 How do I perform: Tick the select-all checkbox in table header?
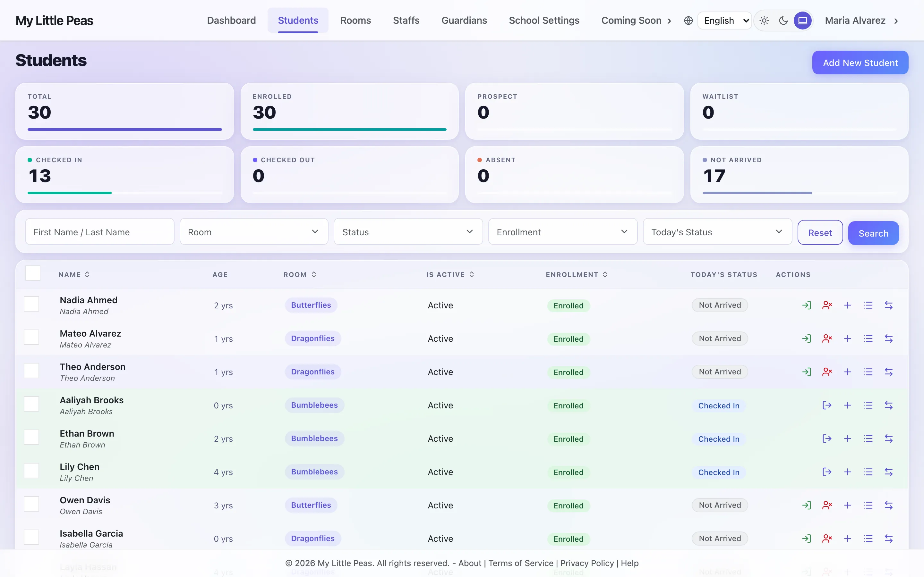pyautogui.click(x=32, y=273)
